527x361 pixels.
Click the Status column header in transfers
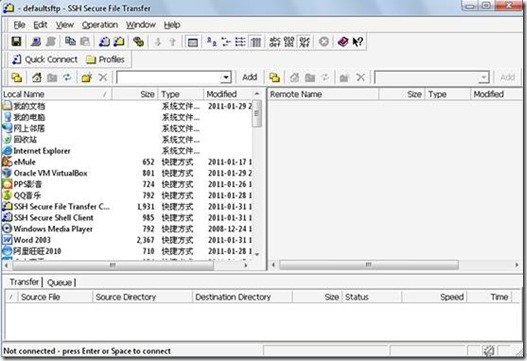[x=372, y=297]
